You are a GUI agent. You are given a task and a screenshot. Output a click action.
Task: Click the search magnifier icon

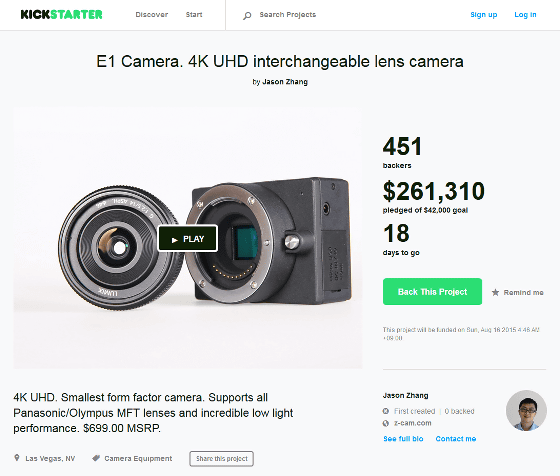[x=247, y=16]
